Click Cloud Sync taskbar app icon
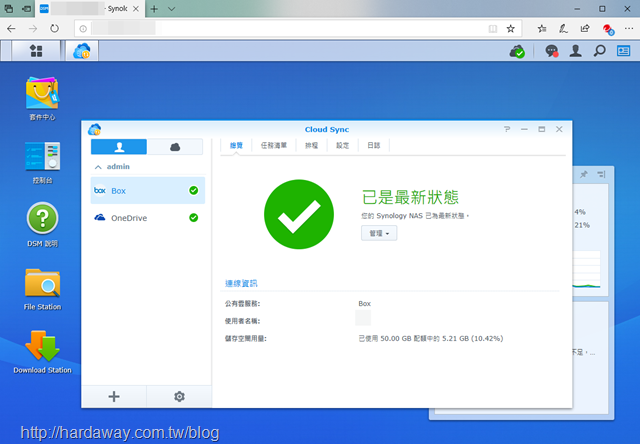 pos(82,51)
